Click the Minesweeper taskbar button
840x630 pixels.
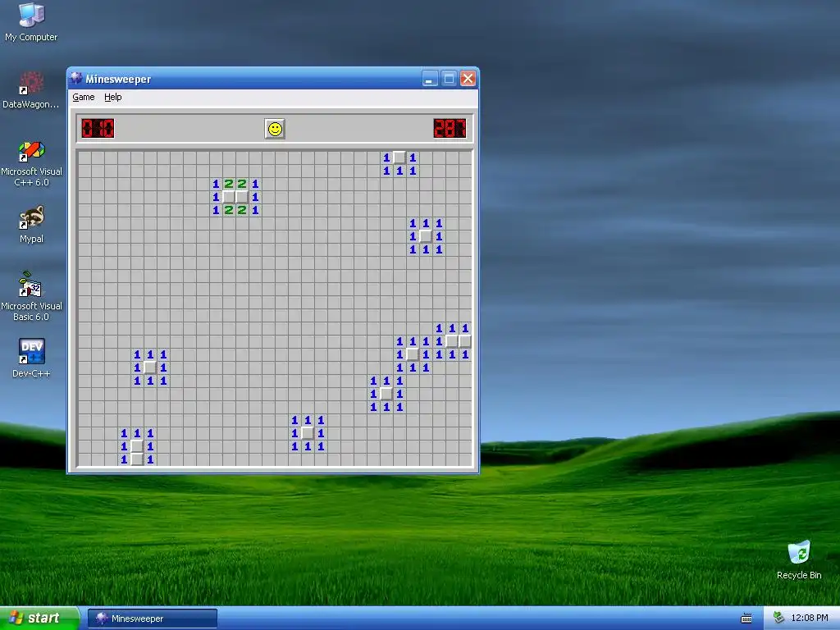152,619
